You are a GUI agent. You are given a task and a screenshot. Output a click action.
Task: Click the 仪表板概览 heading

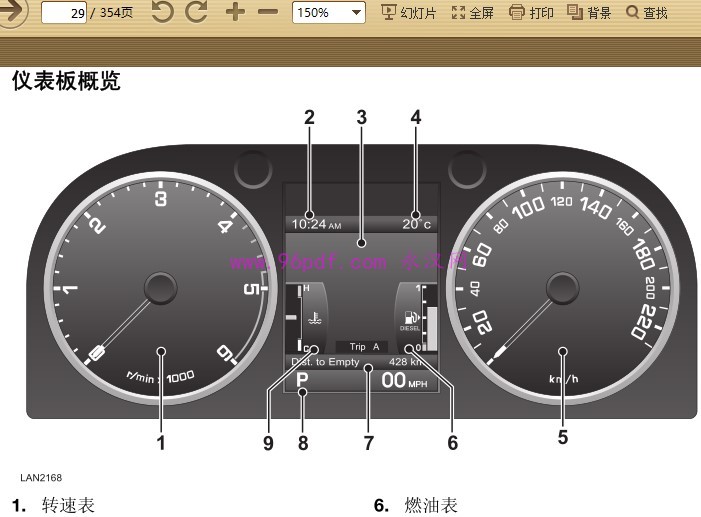pos(66,81)
